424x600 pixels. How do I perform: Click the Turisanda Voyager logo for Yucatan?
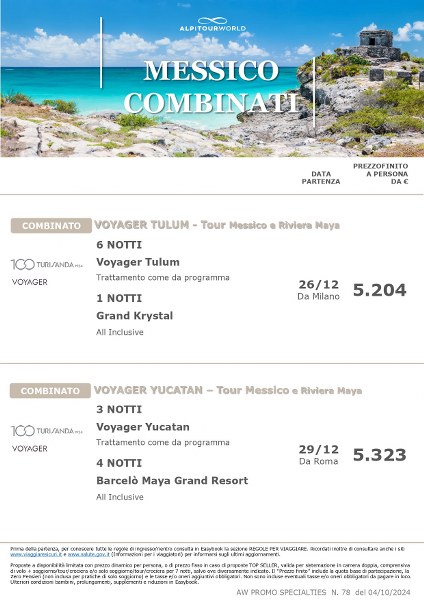tap(46, 439)
